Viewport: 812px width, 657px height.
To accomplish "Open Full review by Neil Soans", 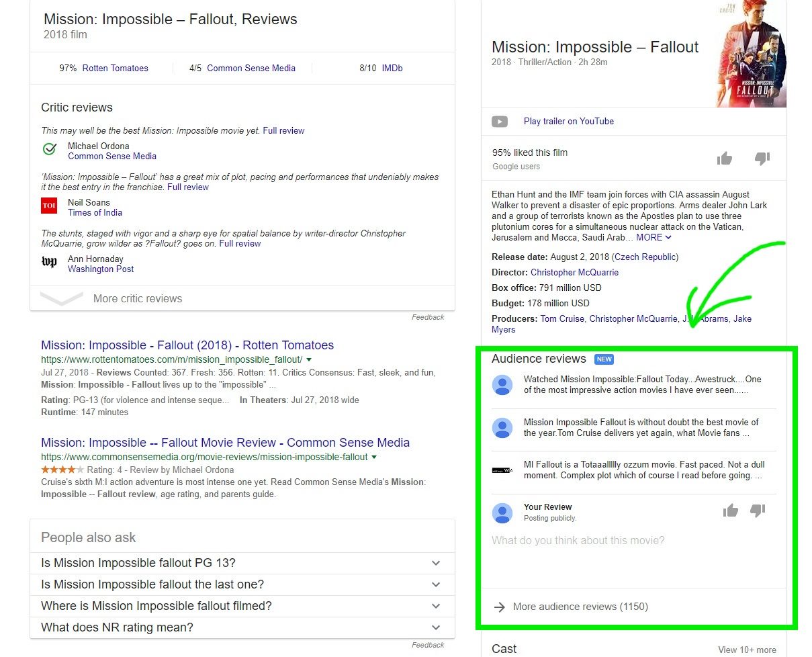I will (188, 187).
